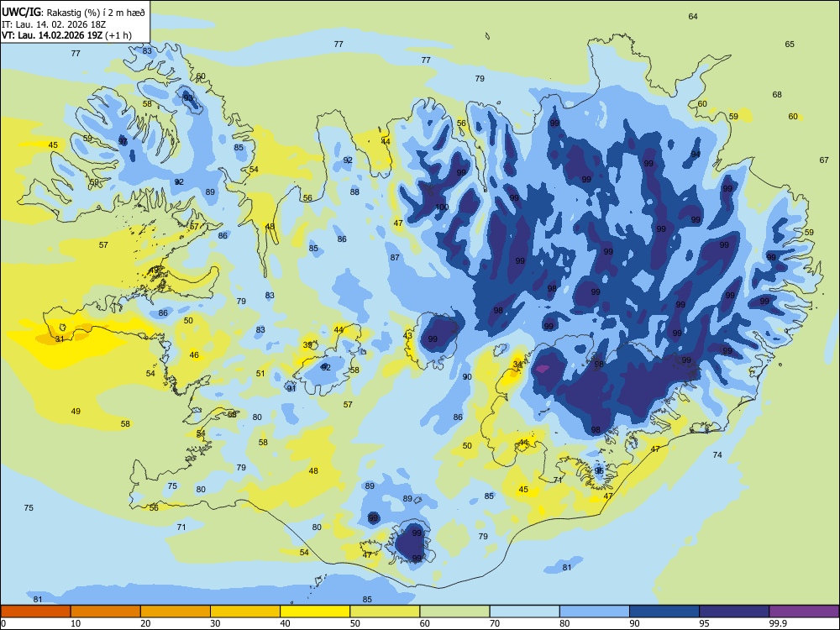Select the medium blue 80–90 legend swatch
Screen dimensions: 840x630
point(595,612)
